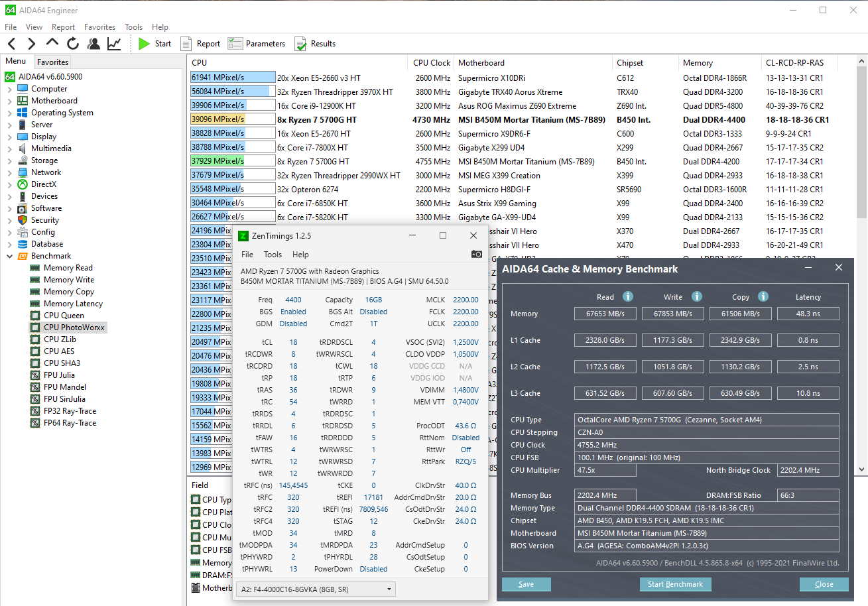868x606 pixels.
Task: Click the info icon next to Read
Action: [627, 296]
